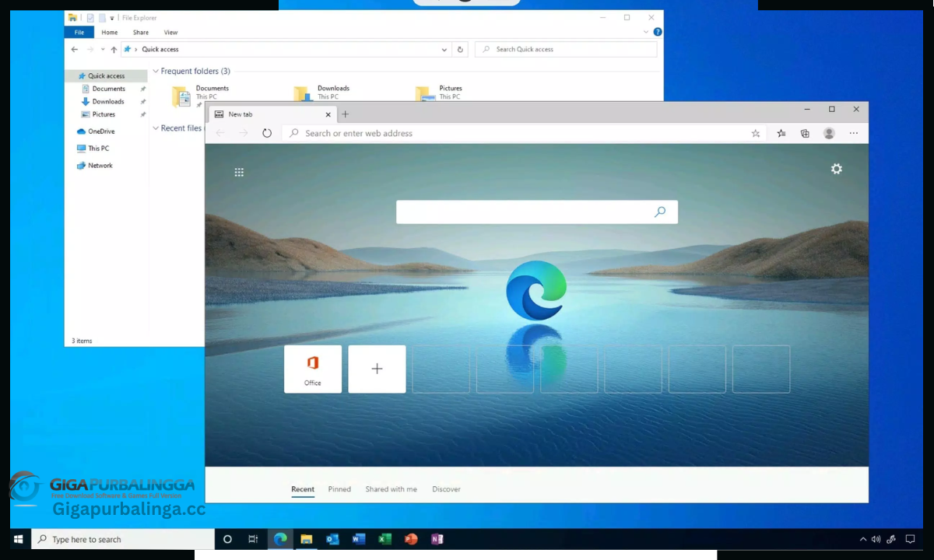This screenshot has width=934, height=560.
Task: Open the Favorites list in Edge toolbar
Action: click(x=781, y=134)
